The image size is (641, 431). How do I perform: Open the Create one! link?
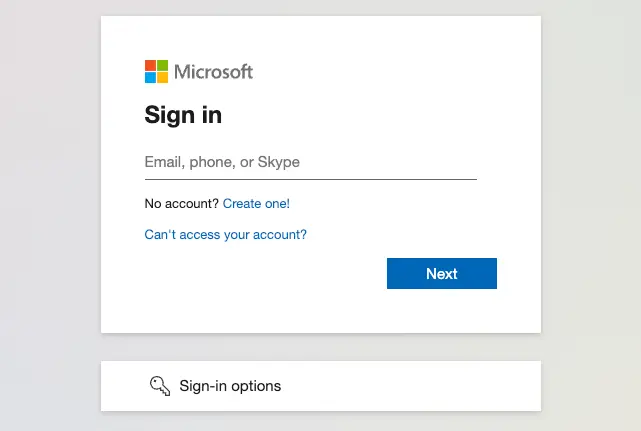point(256,204)
